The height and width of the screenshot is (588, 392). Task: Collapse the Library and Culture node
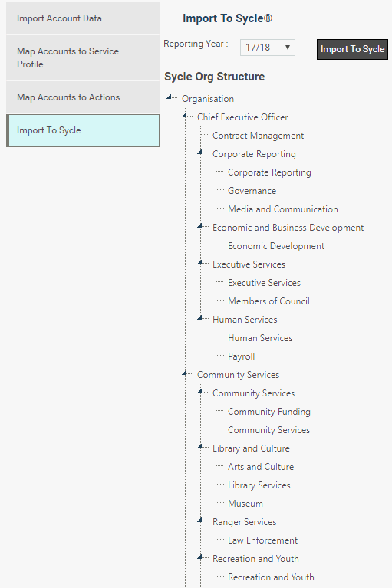[x=199, y=447]
